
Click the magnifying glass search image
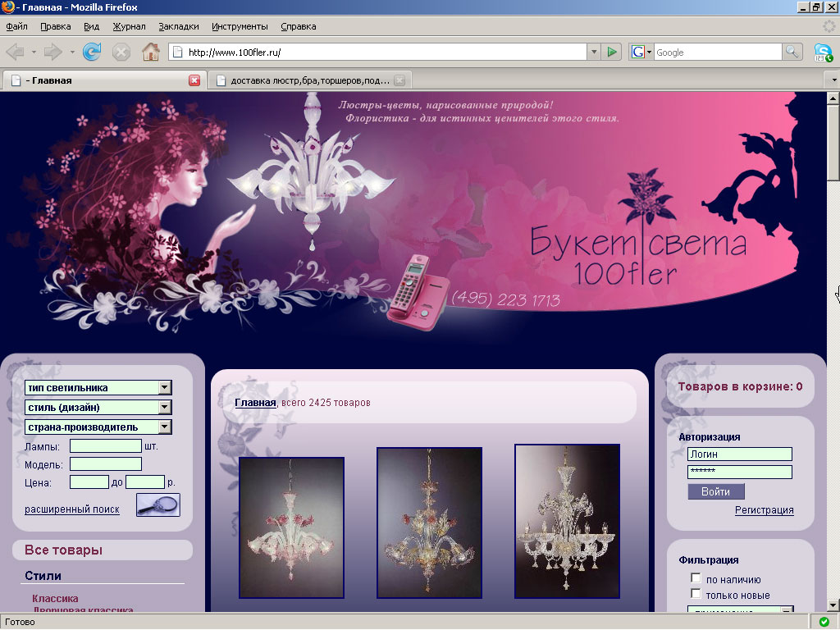point(158,504)
